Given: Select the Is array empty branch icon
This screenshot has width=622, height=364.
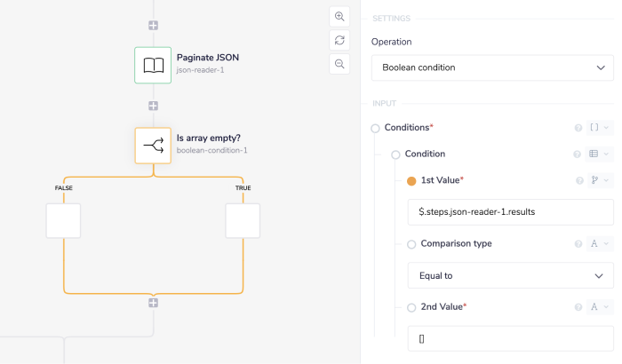Looking at the screenshot, I should [153, 145].
